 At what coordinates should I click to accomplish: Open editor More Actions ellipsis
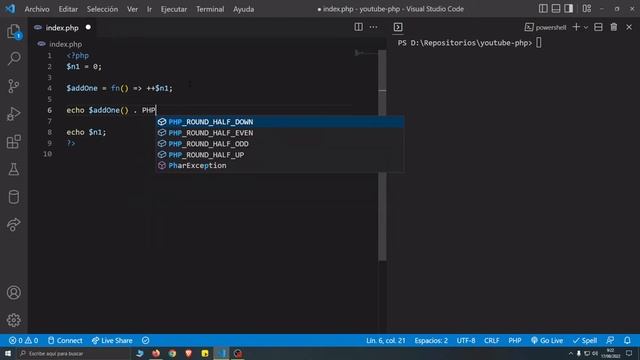coord(373,27)
